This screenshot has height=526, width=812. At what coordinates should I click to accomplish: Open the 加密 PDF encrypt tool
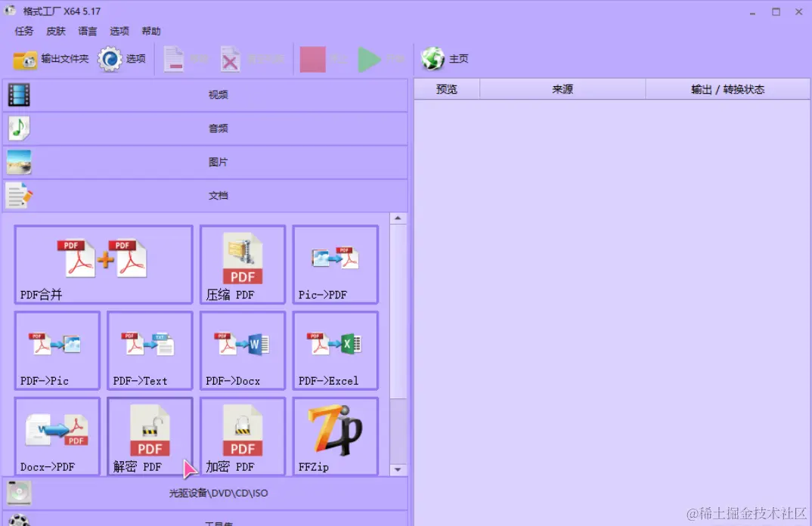click(243, 436)
